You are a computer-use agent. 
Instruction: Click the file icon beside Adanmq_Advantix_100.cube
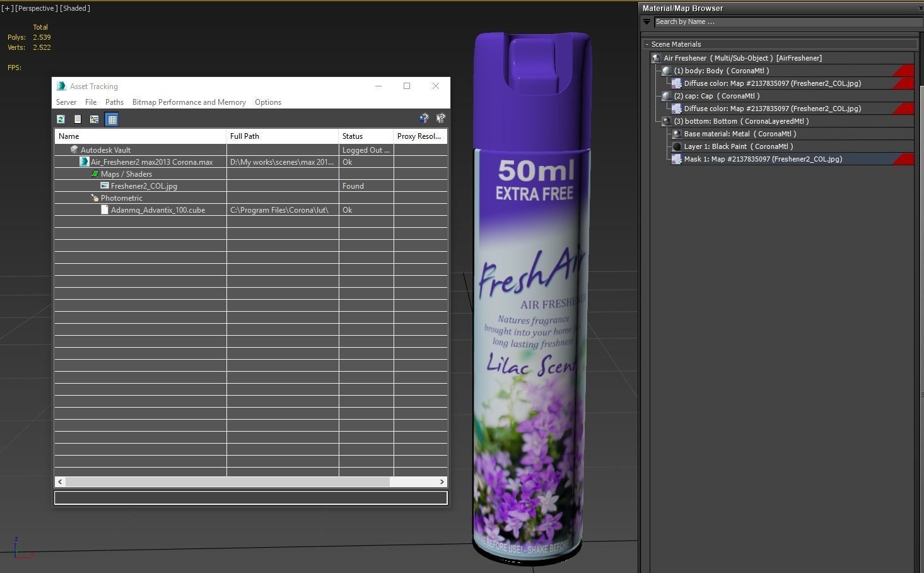(105, 210)
